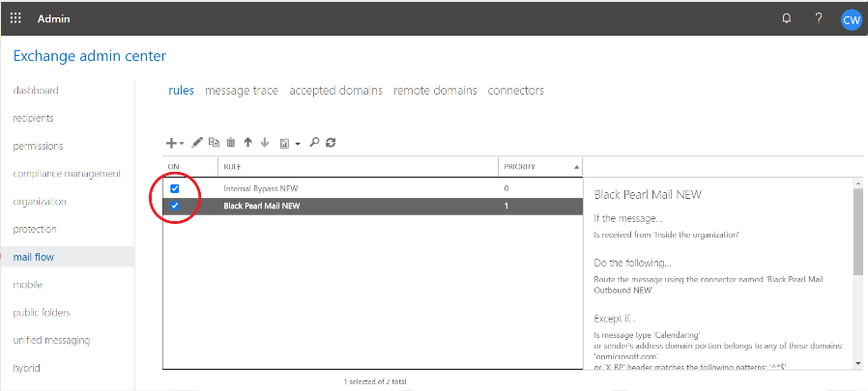Search rules with the magnifier icon
This screenshot has width=868, height=391.
[x=314, y=142]
